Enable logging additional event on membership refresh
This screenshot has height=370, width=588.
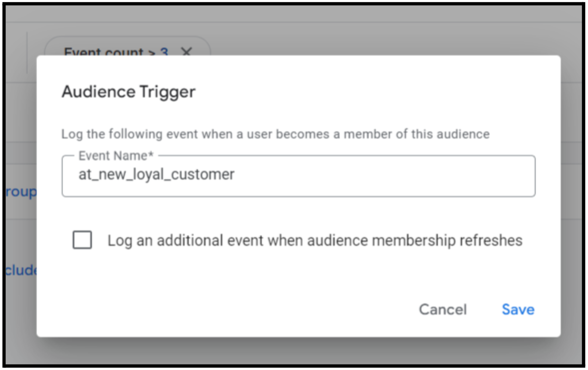[82, 240]
